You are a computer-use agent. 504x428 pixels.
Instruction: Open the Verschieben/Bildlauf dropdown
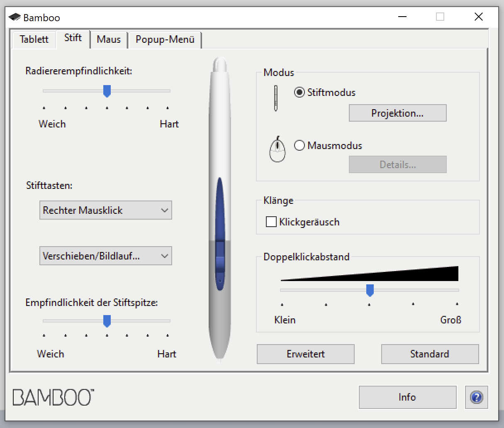[x=105, y=256]
